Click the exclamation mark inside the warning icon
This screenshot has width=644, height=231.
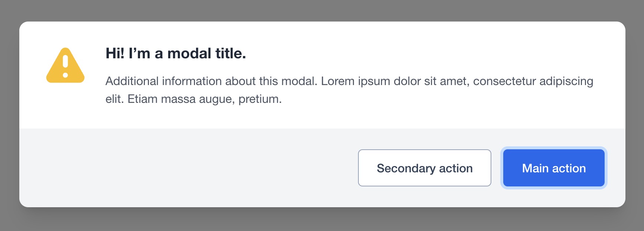[65, 66]
